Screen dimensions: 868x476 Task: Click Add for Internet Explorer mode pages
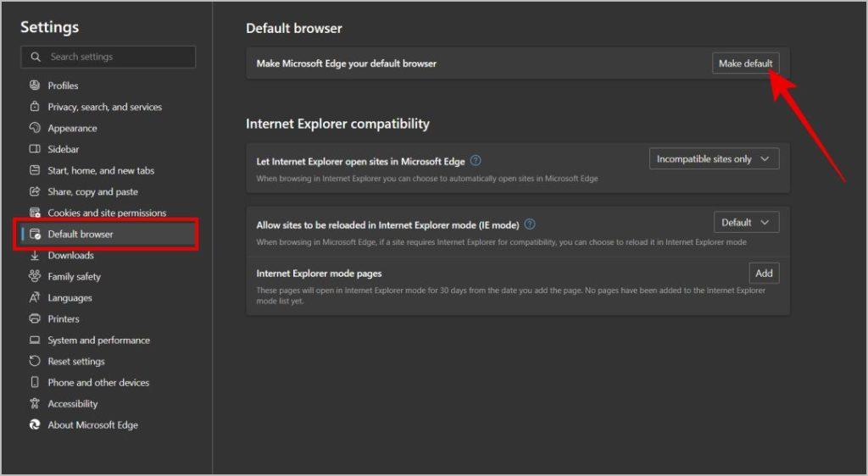click(x=764, y=273)
